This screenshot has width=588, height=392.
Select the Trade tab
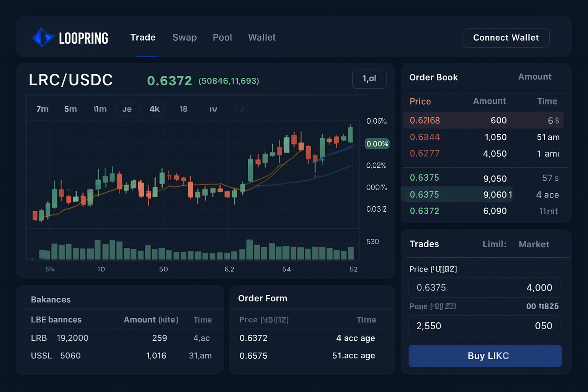tap(143, 37)
